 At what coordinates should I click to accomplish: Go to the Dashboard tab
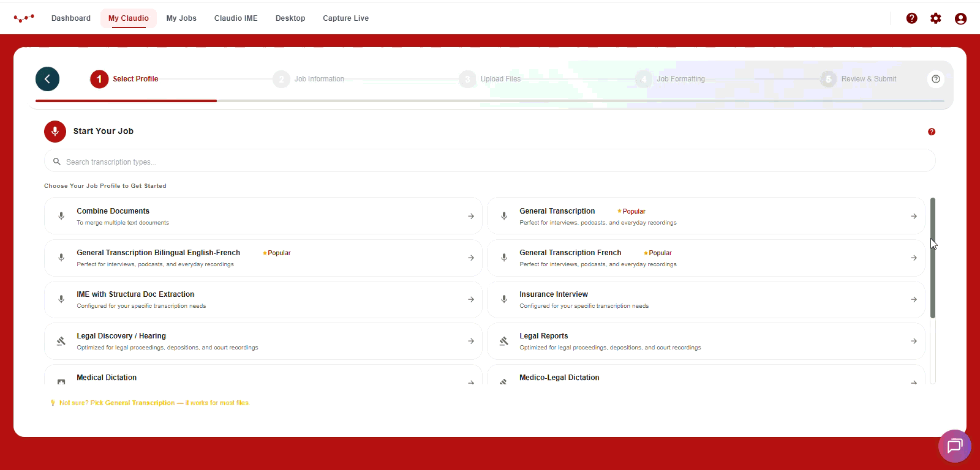tap(71, 18)
